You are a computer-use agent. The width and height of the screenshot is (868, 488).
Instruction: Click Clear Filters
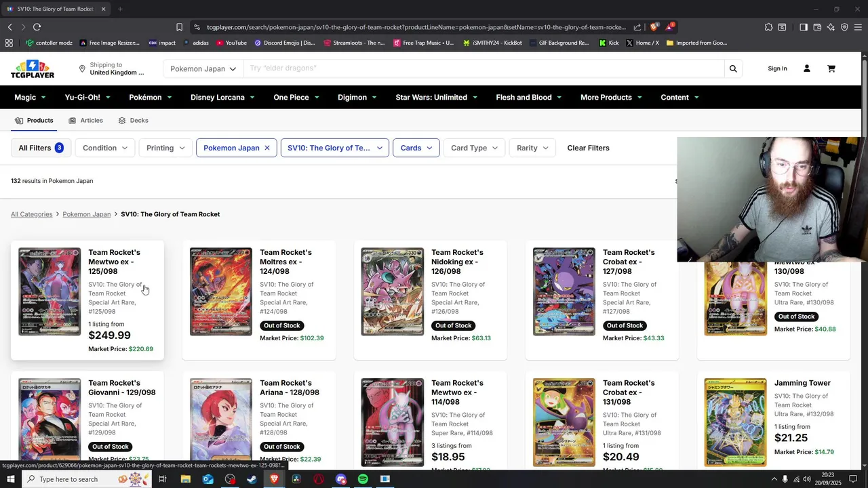[588, 148]
